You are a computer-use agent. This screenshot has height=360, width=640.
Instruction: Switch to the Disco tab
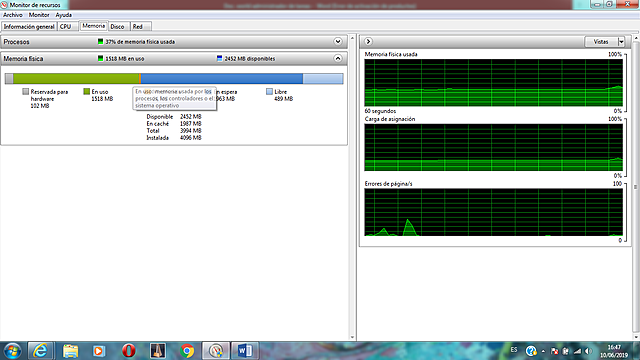[x=118, y=27]
